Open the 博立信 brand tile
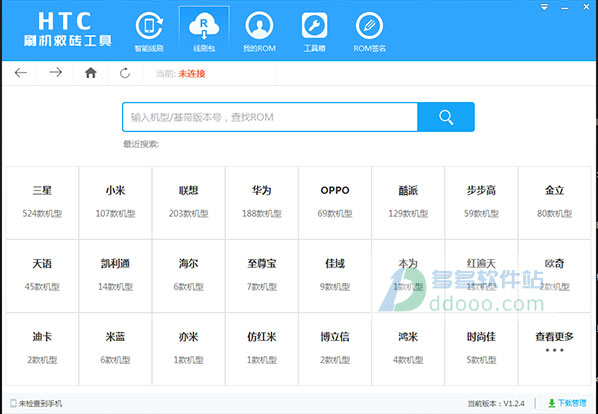The width and height of the screenshot is (598, 414). click(x=335, y=349)
